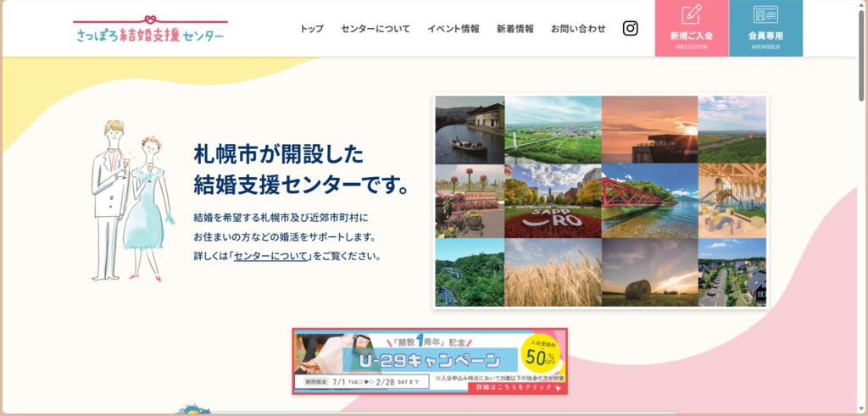Click the red bridge photo
Screen dimensions: 868x416
(x=649, y=202)
